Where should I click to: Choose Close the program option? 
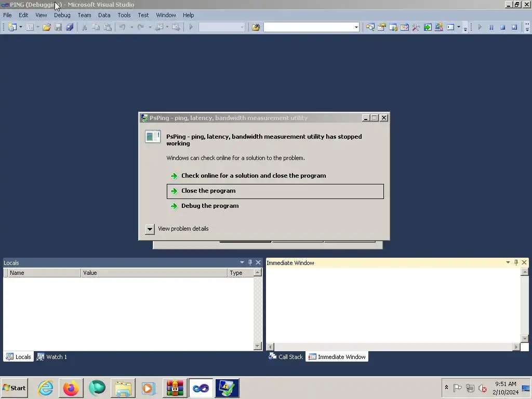coord(275,191)
